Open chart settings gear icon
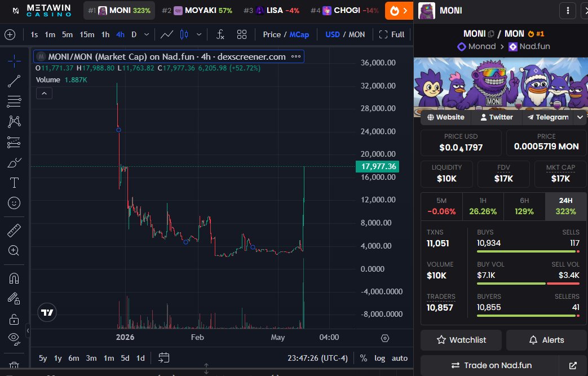 tap(385, 338)
